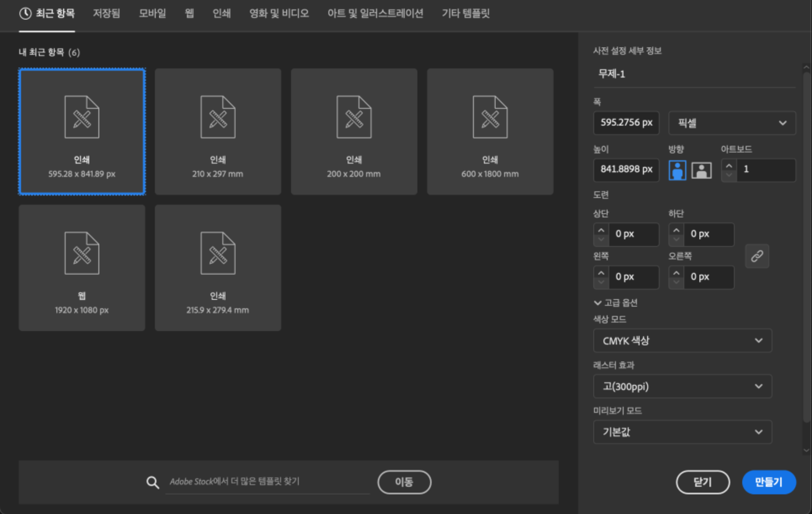Select landscape orientation icon
The width and height of the screenshot is (812, 514).
click(x=701, y=170)
